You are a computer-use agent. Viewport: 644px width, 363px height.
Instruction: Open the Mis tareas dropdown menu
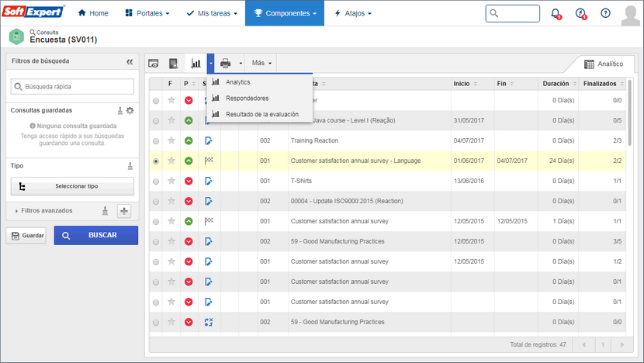point(212,13)
